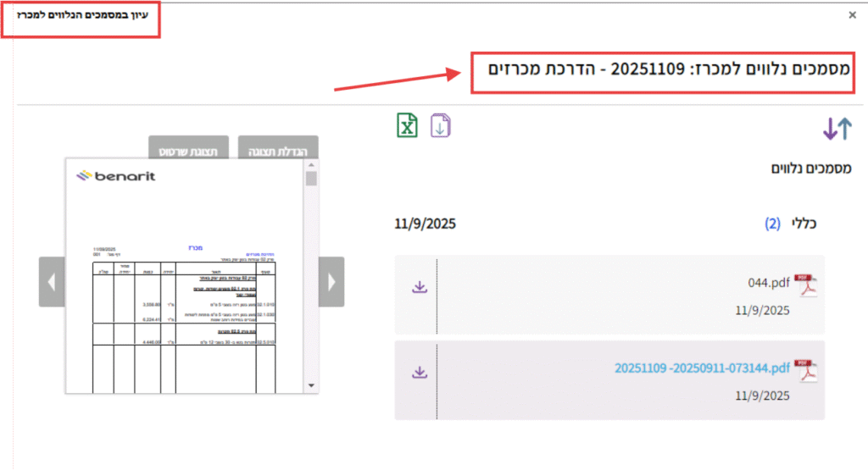Click the preview pane scrollbar thumb
Viewport: 868px width, 470px height.
311,179
